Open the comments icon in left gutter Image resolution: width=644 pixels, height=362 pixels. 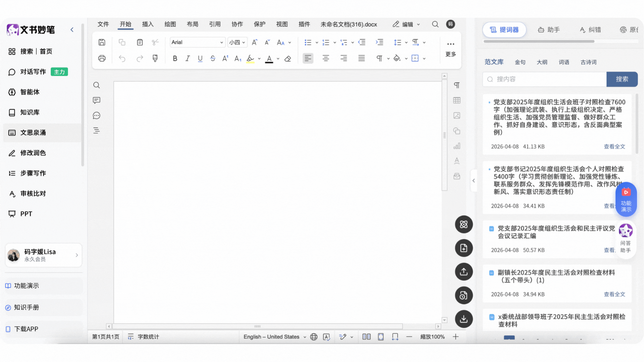click(97, 100)
